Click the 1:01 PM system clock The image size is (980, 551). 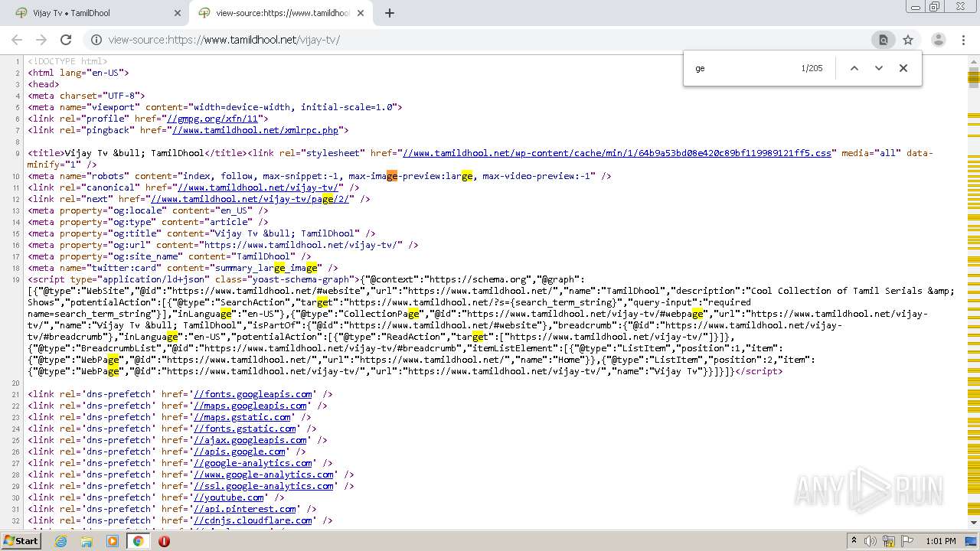click(941, 541)
